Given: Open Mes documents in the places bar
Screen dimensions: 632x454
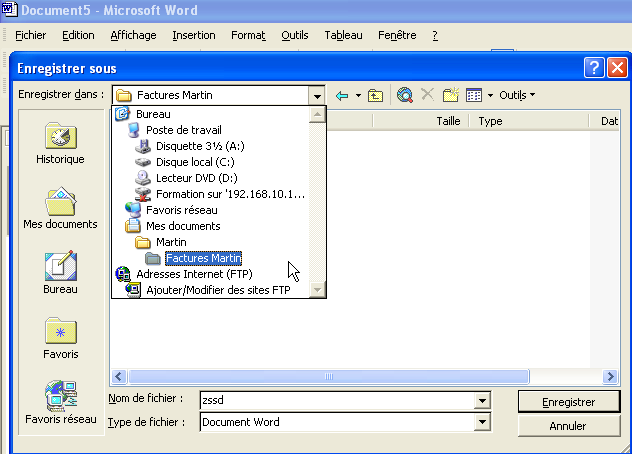Looking at the screenshot, I should coord(60,208).
